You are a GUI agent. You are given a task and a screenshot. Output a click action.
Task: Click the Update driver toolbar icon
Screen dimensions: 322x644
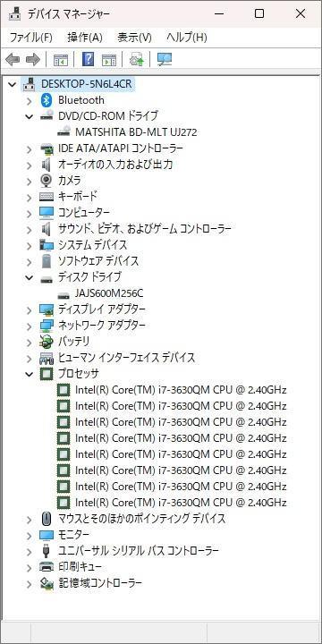[136, 60]
